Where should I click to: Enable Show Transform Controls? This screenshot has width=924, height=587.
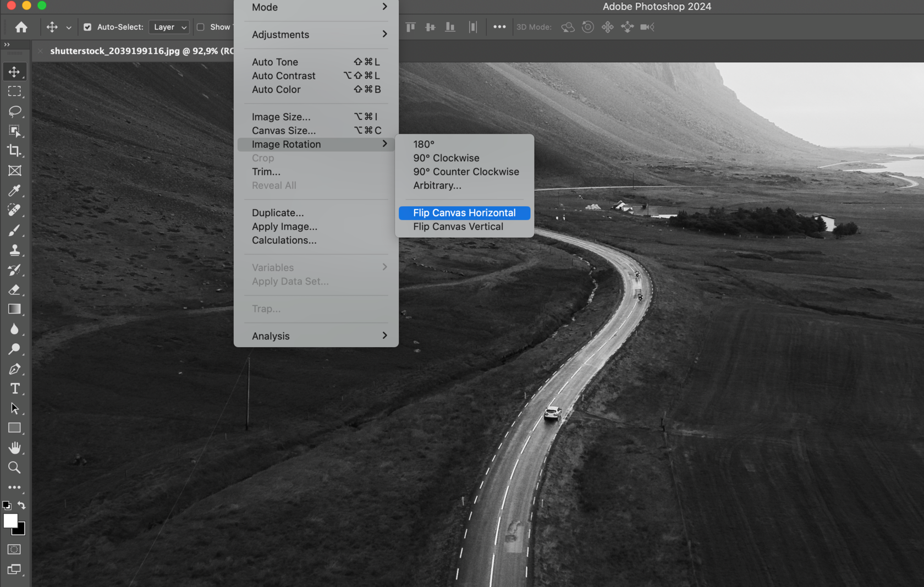coord(200,26)
